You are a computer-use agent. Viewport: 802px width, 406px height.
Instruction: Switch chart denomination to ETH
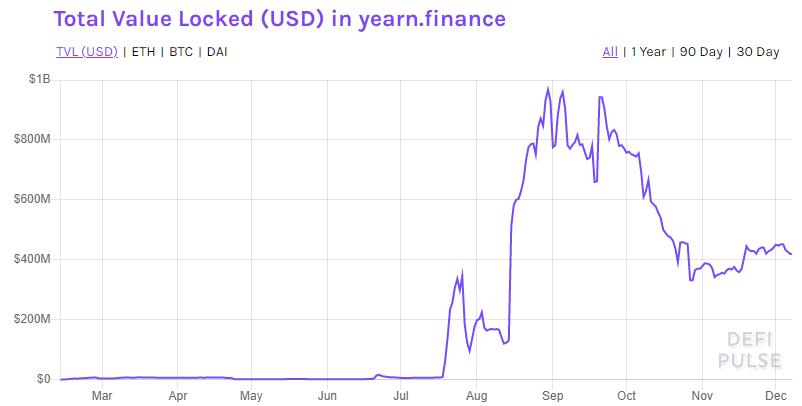pos(142,52)
